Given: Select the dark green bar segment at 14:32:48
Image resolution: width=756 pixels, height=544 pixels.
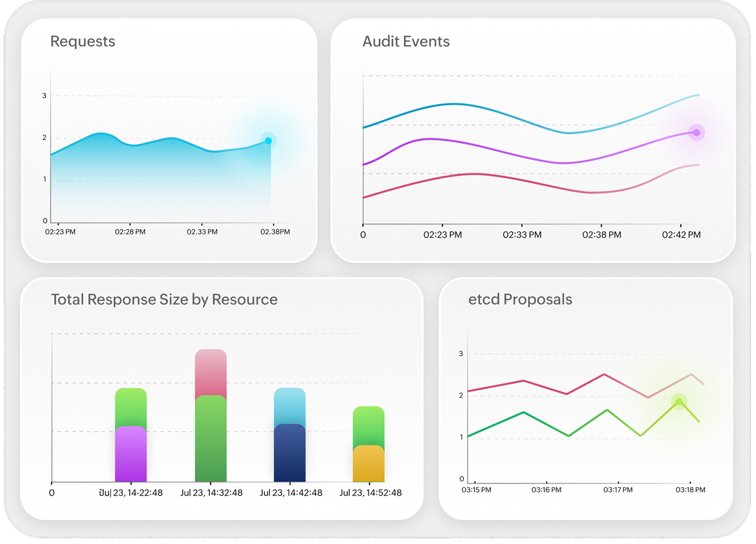Looking at the screenshot, I should pos(210,441).
